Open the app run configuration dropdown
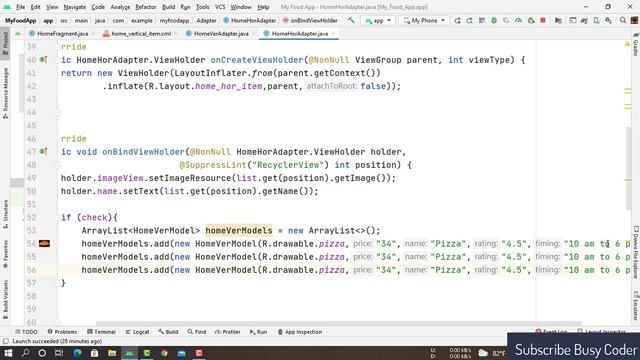 [378, 20]
